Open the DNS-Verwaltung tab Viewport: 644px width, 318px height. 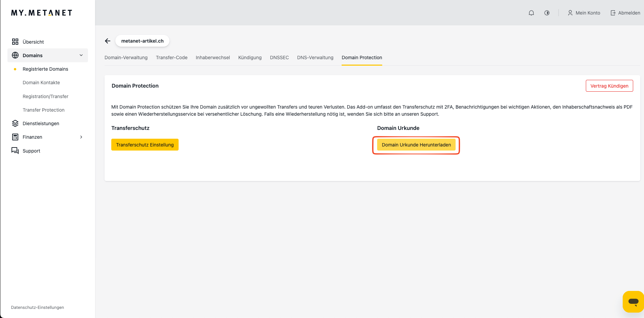point(315,58)
